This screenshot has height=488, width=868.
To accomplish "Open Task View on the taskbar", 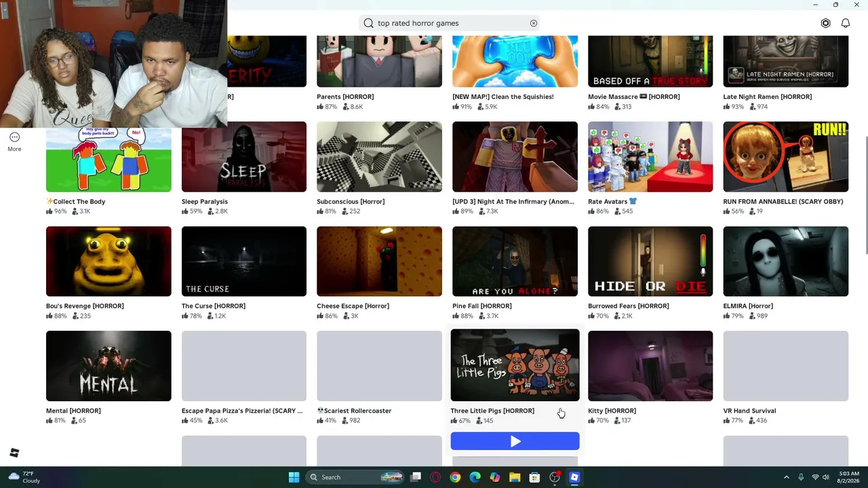I will [416, 477].
